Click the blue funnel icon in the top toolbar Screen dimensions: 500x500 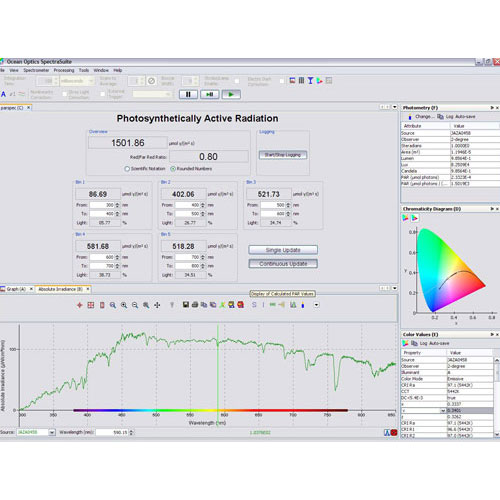[310, 81]
